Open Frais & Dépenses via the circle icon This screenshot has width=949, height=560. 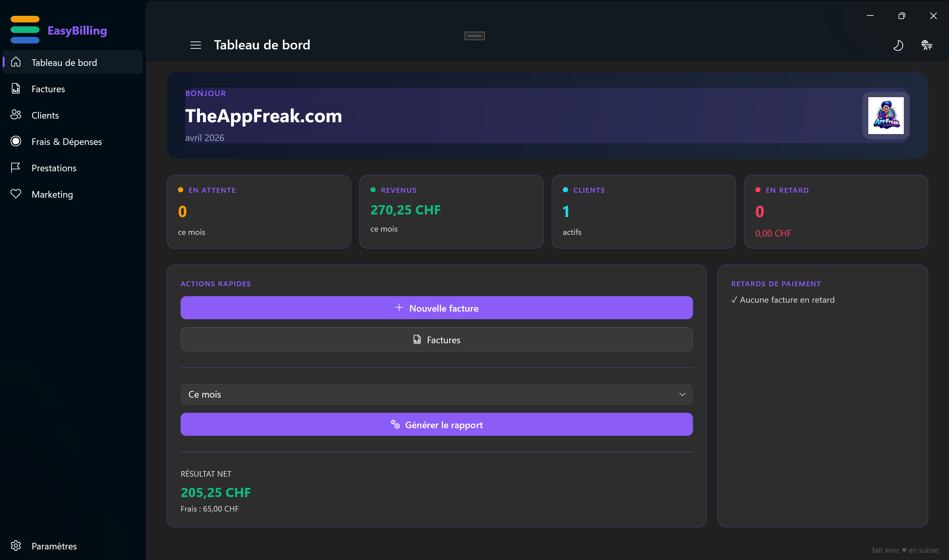tap(16, 141)
